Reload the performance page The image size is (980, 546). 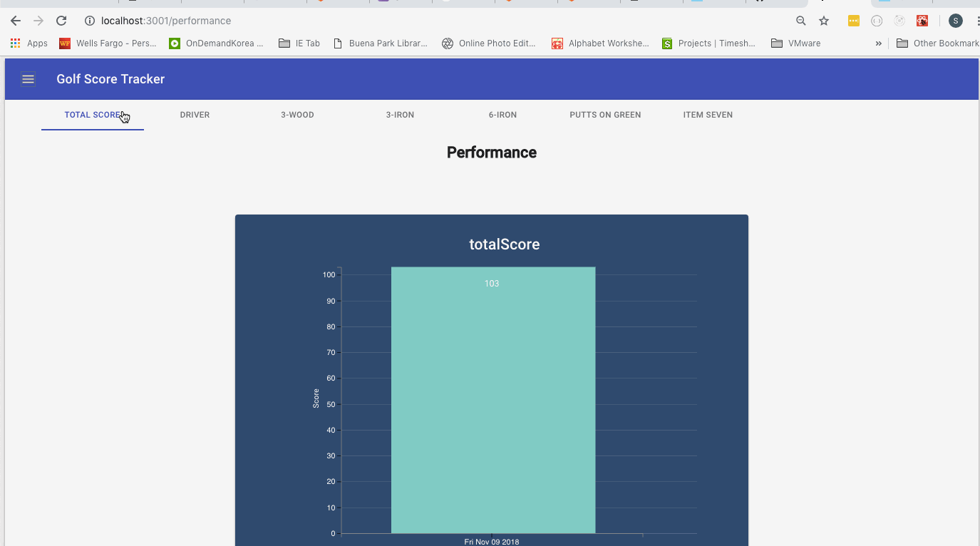coord(61,21)
